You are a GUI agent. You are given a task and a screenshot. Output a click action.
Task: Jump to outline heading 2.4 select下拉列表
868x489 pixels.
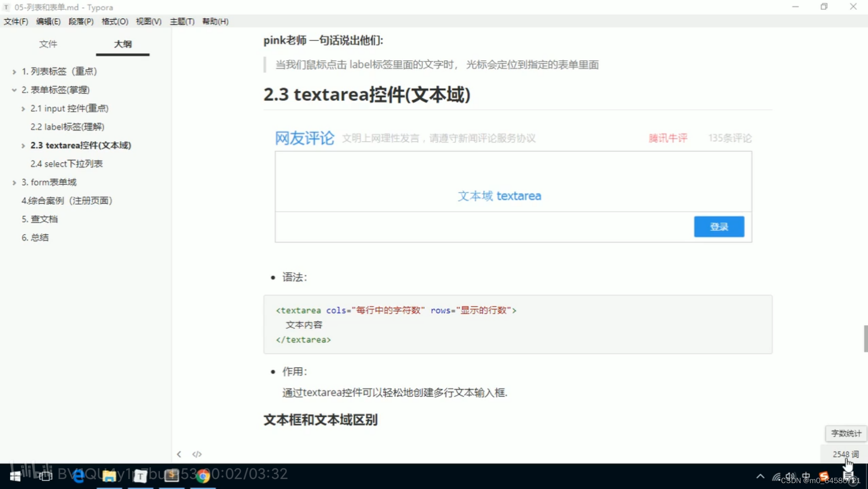(x=67, y=164)
